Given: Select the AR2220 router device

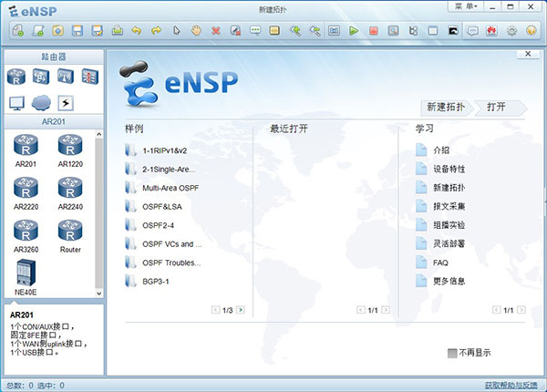Looking at the screenshot, I should click(x=26, y=190).
